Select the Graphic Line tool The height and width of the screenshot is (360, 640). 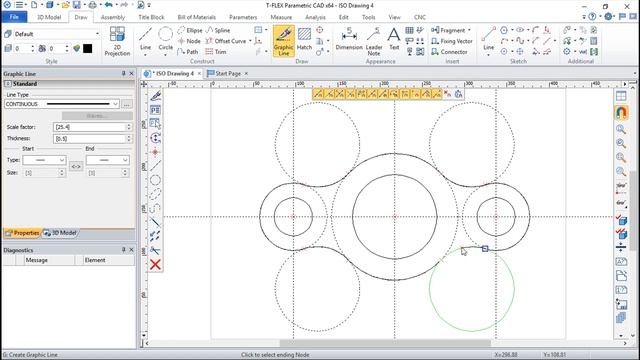(x=284, y=41)
